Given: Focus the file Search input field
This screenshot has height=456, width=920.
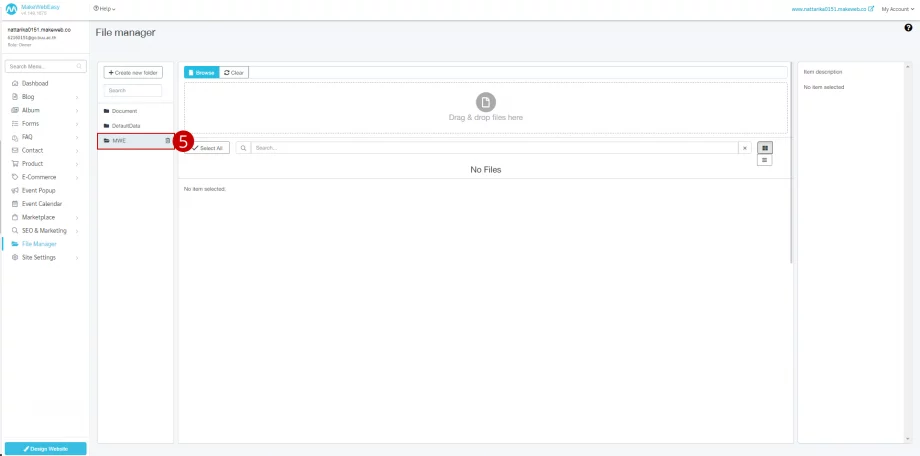Looking at the screenshot, I should click(495, 148).
